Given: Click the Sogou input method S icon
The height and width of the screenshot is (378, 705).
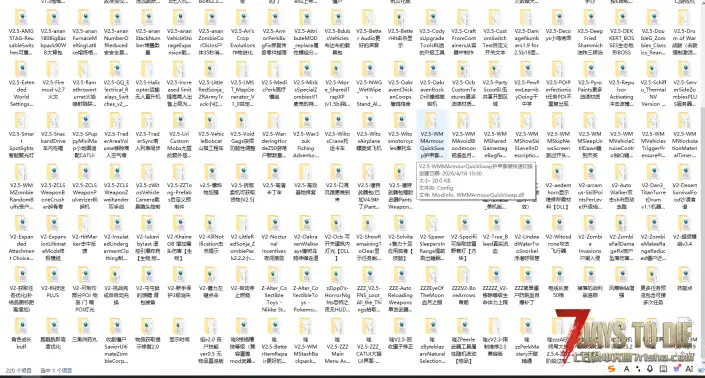Looking at the screenshot, I should point(611,369).
